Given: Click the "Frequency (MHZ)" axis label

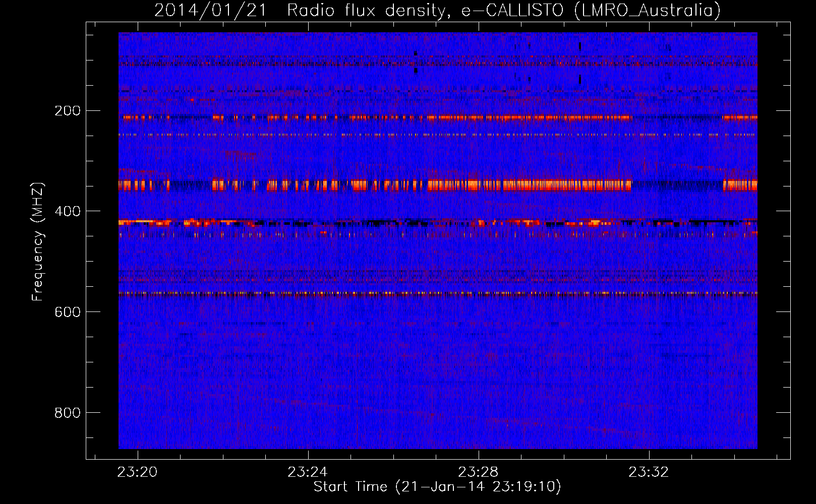Looking at the screenshot, I should [x=38, y=242].
